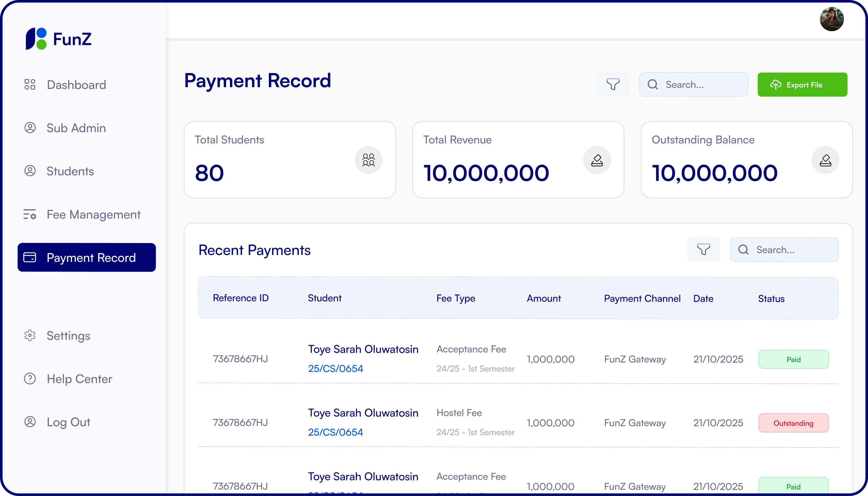The height and width of the screenshot is (496, 868).
Task: Open Sub Admin from sidebar
Action: coord(76,128)
